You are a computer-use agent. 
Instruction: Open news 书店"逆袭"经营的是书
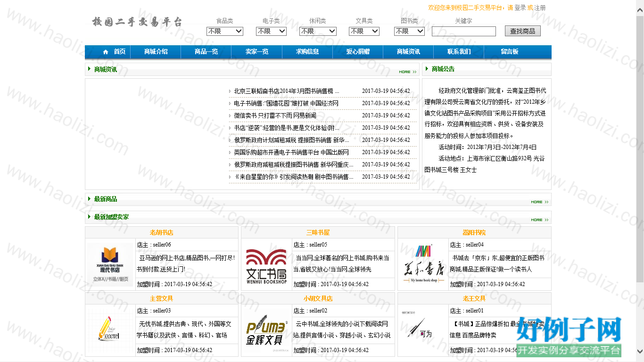[286, 128]
